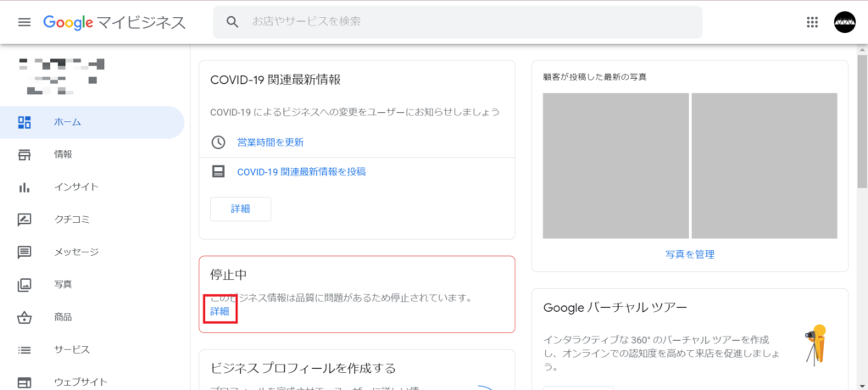Image resolution: width=868 pixels, height=390 pixels.
Task: Click the post icon beside COVID-19 関連最新情報を投稿
Action: (219, 171)
